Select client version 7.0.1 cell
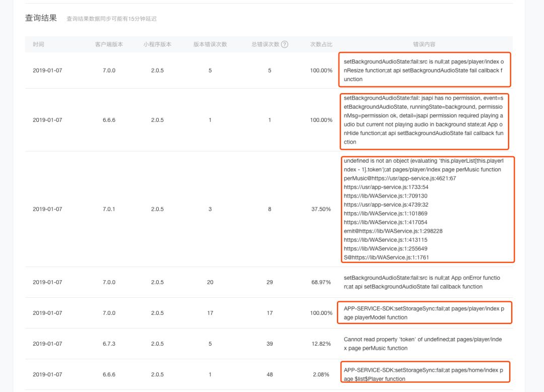 tap(109, 209)
